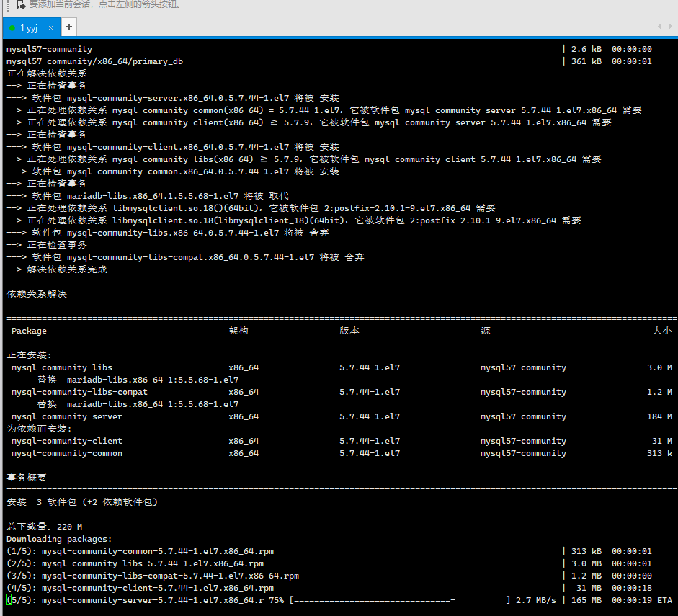Close the '1 yyj' session tab

click(x=50, y=27)
